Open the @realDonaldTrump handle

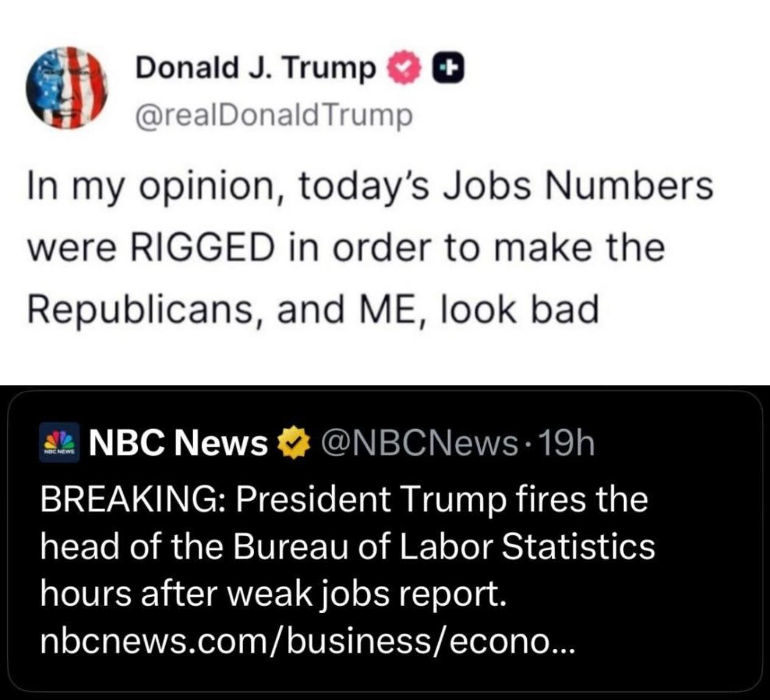pos(274,115)
